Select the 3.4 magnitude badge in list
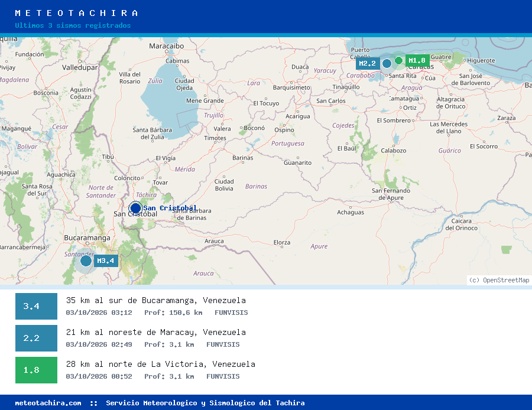 click(36, 306)
